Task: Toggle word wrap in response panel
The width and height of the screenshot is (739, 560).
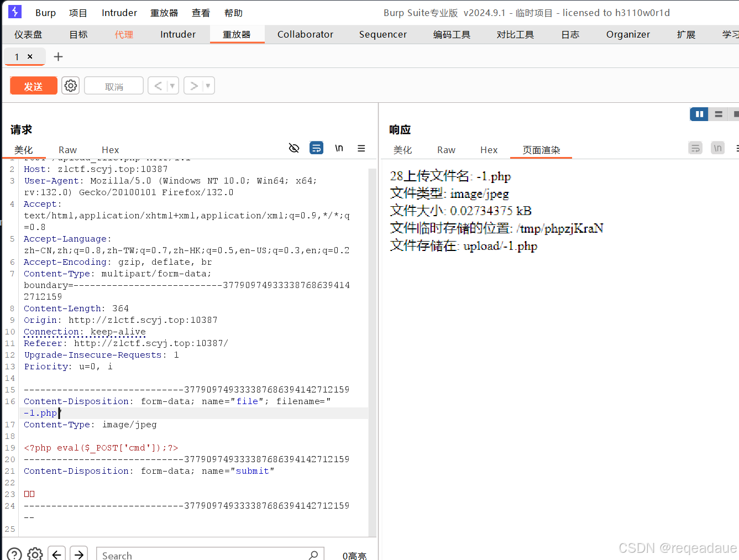Action: [x=695, y=148]
